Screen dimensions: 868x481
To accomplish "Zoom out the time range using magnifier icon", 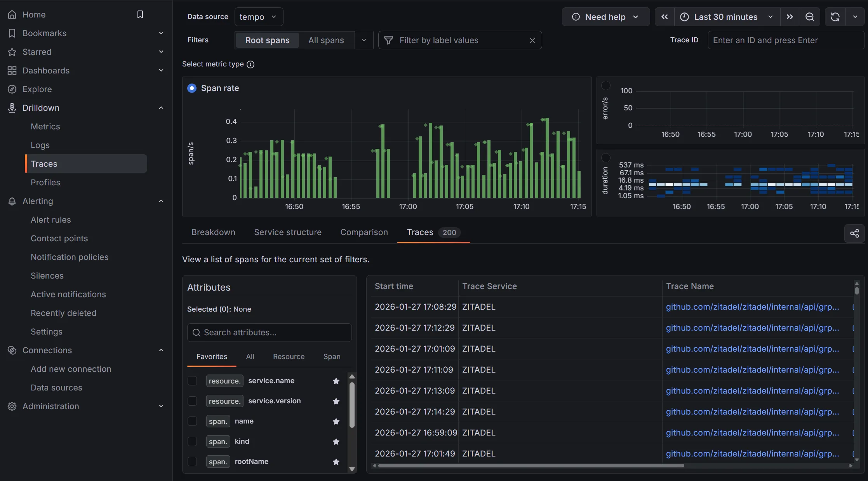I will [810, 17].
